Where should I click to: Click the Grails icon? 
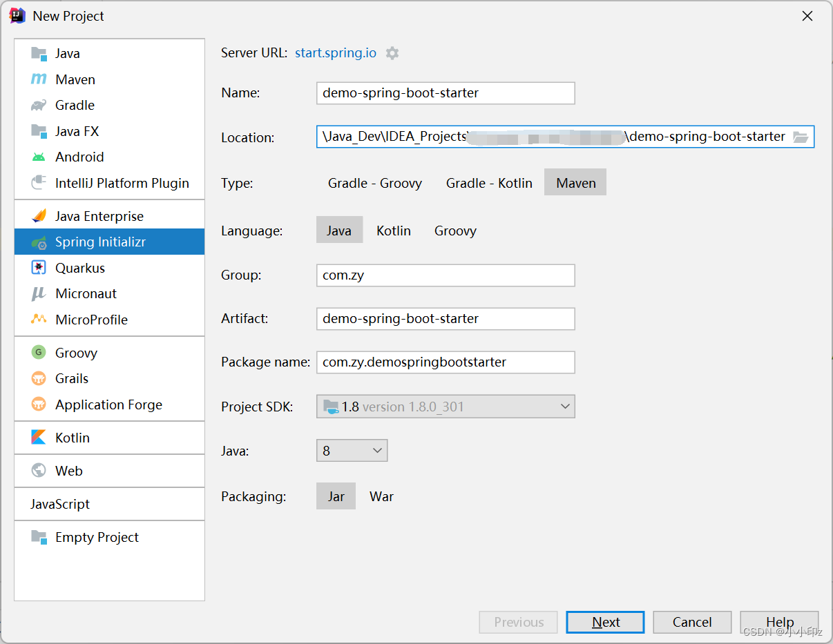39,378
